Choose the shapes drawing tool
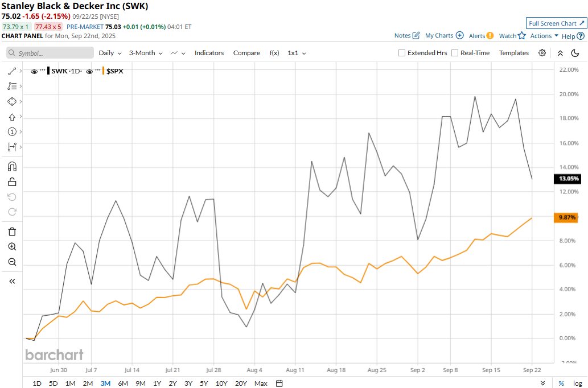This screenshot has width=588, height=388. pos(12,102)
